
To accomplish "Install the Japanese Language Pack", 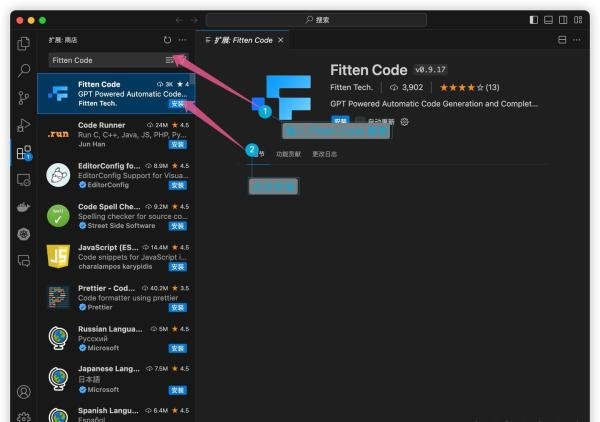I will click(x=178, y=390).
